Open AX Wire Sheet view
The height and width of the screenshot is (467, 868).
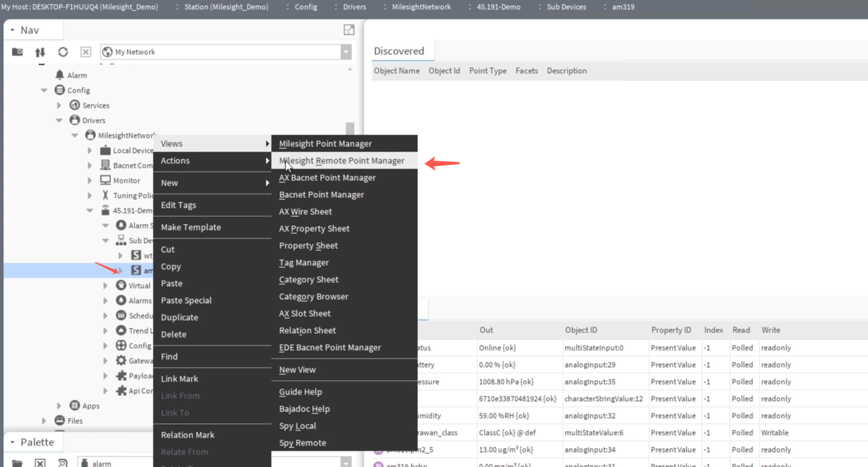(305, 212)
